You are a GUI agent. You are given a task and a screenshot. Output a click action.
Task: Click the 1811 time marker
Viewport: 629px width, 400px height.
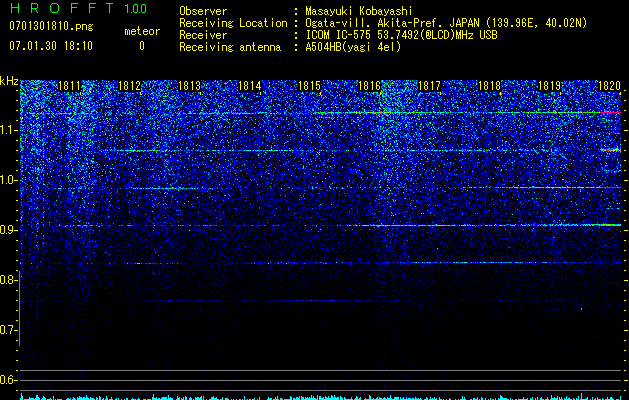[69, 86]
